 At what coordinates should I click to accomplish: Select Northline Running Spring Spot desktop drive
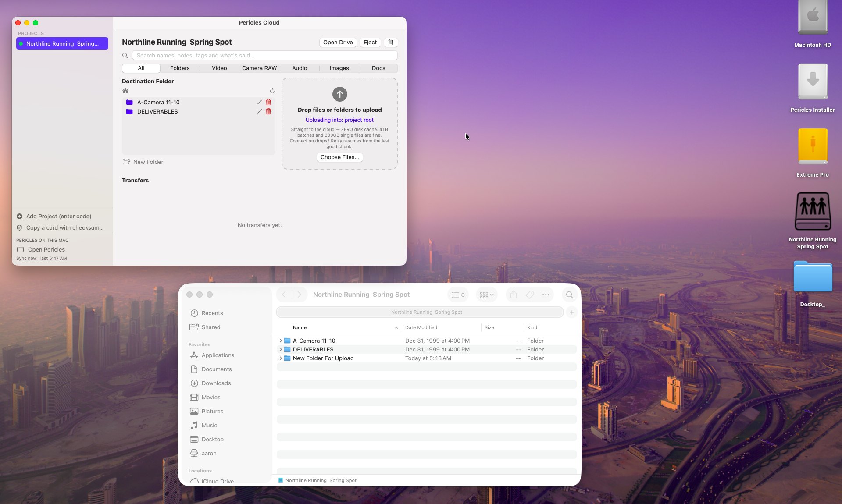pos(813,212)
